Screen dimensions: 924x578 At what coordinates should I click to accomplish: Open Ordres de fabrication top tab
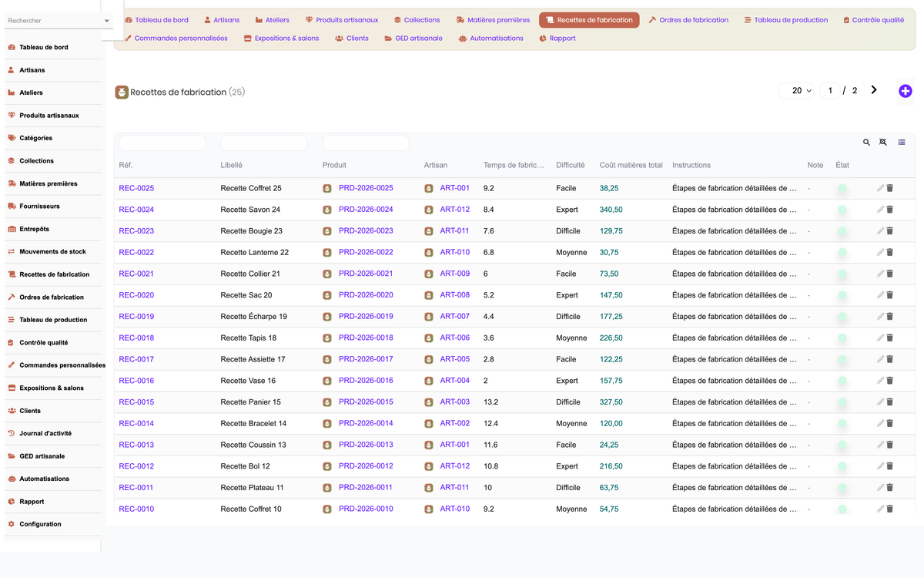coord(689,20)
